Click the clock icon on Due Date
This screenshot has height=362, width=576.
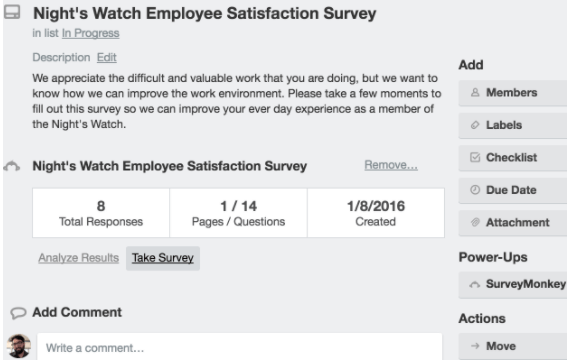pyautogui.click(x=475, y=190)
